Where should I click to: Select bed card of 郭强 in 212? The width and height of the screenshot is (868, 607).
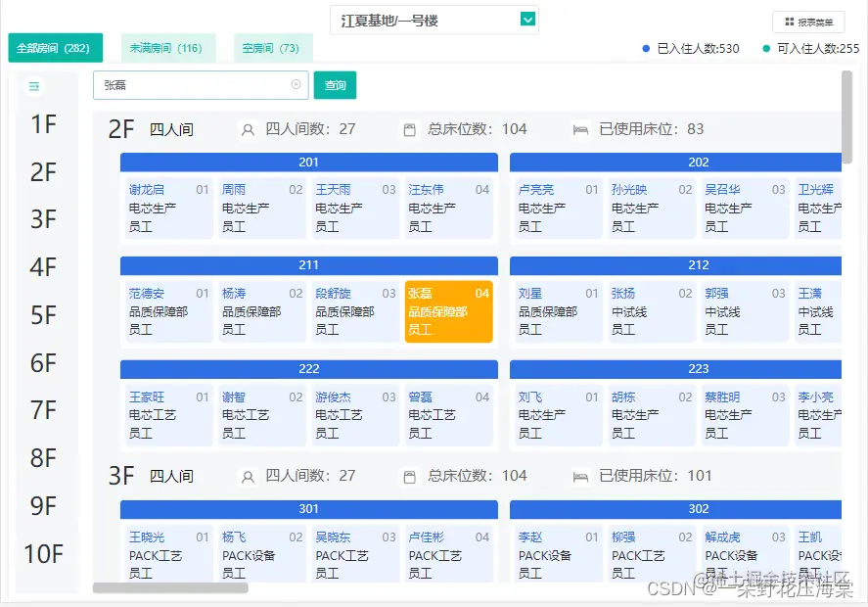click(x=745, y=311)
